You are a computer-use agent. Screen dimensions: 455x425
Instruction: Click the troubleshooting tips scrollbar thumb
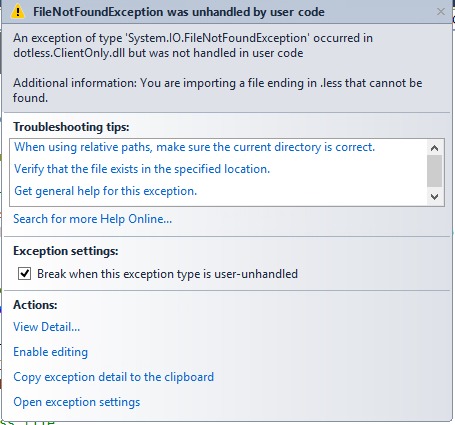pos(434,171)
